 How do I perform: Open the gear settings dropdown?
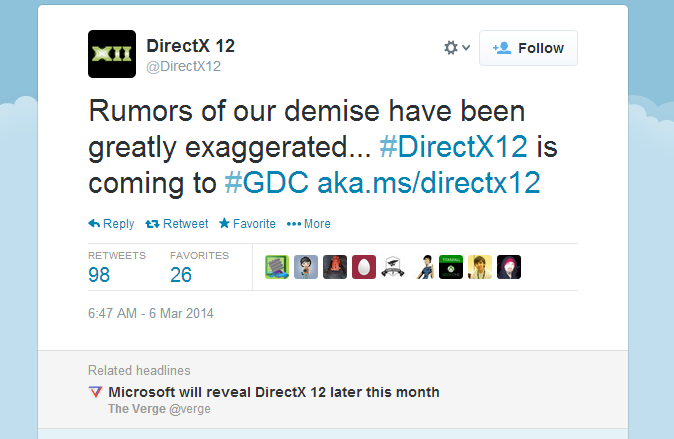[456, 47]
